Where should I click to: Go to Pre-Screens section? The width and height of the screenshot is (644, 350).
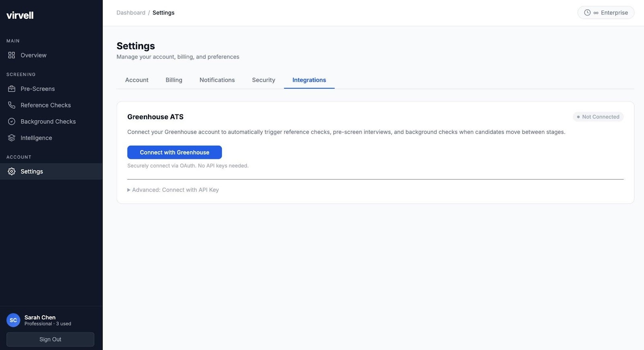click(x=51, y=89)
